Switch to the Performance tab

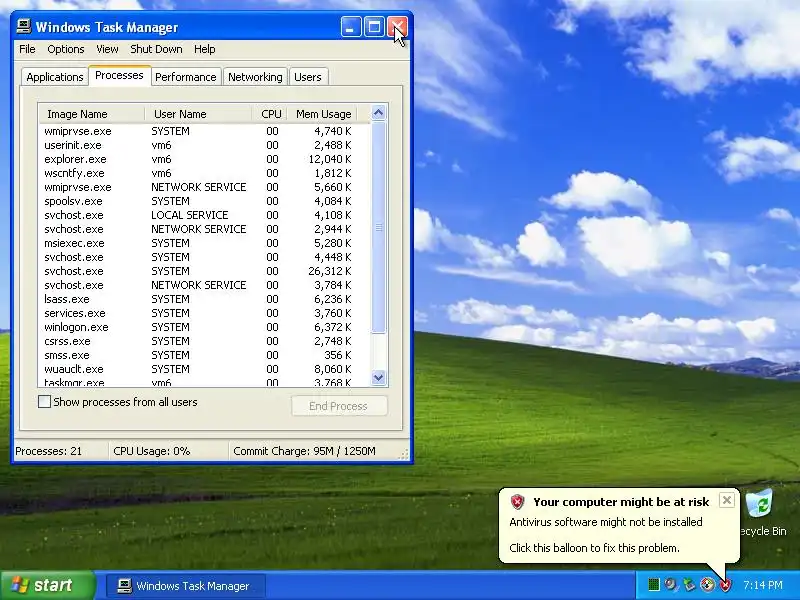186,77
